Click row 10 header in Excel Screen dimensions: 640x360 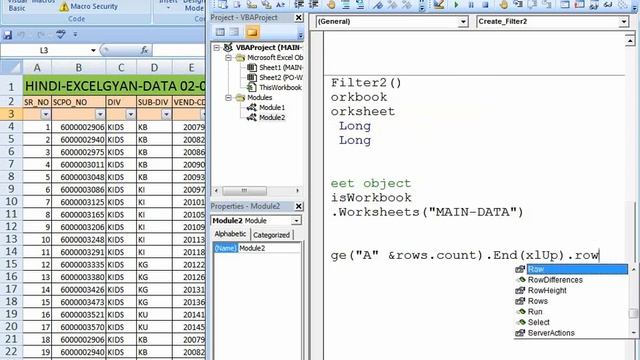[11, 202]
